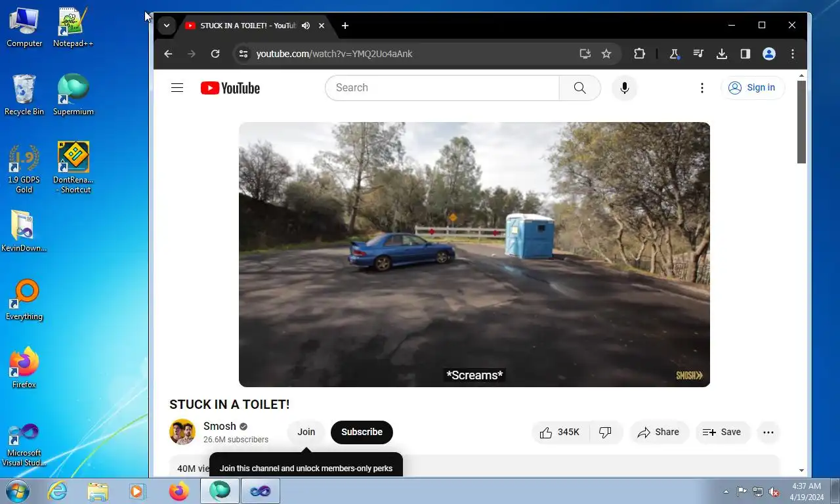Switch to Visual Studio taskbar window
Image resolution: width=840 pixels, height=504 pixels.
tap(261, 491)
